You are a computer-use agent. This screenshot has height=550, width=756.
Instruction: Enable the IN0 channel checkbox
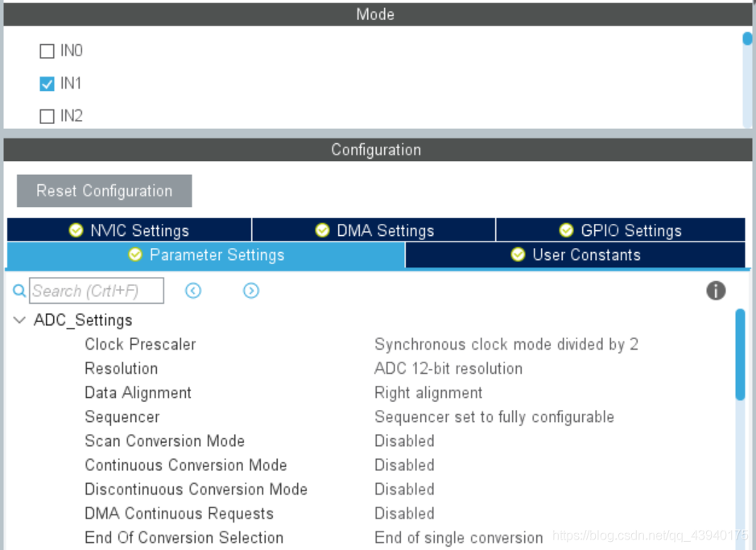[47, 51]
